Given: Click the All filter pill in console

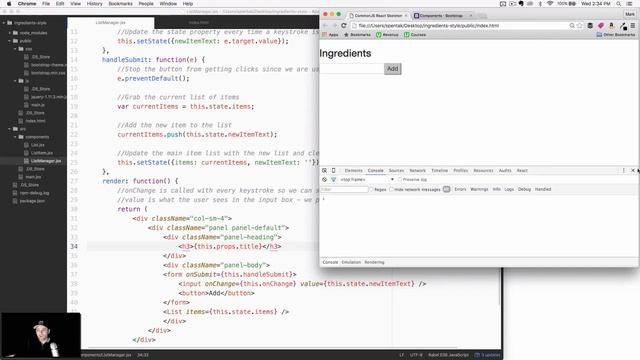Looking at the screenshot, I should coord(447,189).
